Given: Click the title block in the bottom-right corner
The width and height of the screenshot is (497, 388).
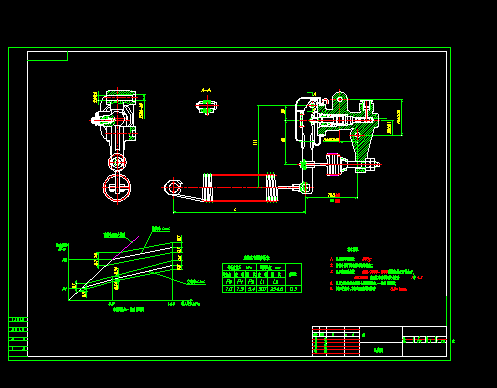Looking at the screenshot, I should 379,341.
